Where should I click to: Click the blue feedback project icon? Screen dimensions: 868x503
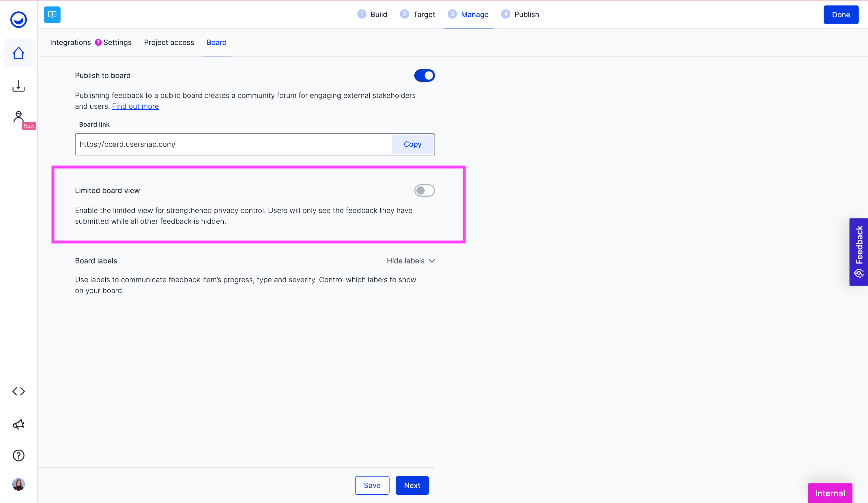[52, 14]
